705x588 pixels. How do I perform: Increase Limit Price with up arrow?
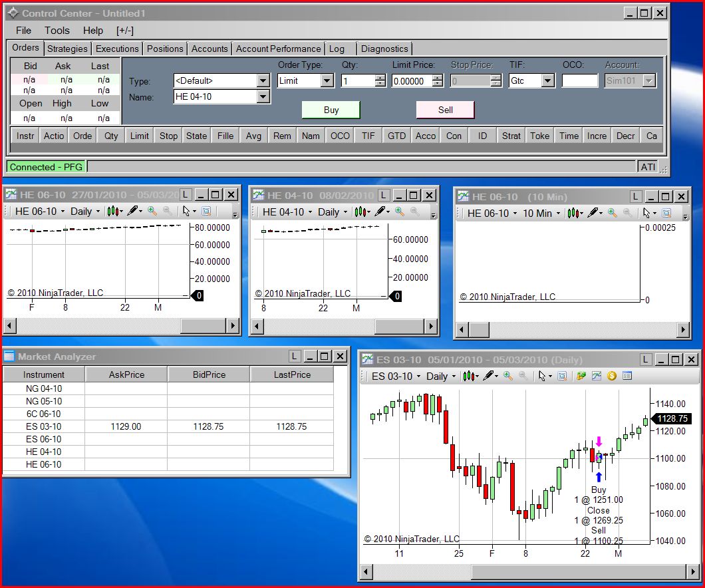[438, 78]
